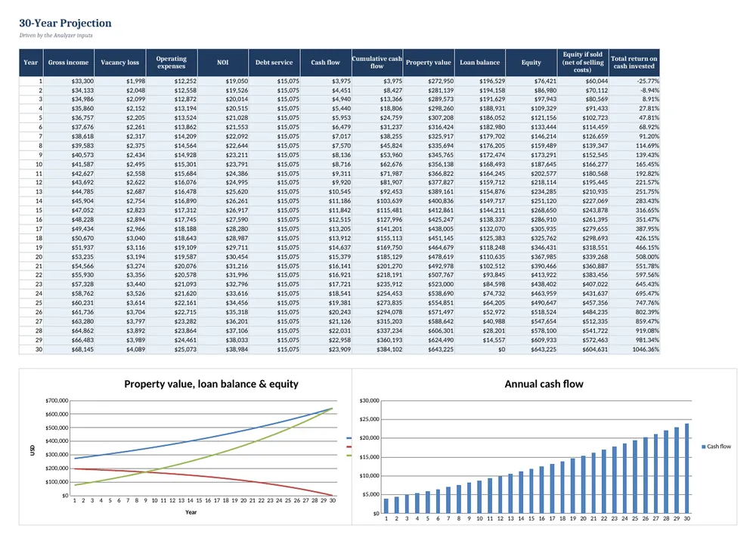The height and width of the screenshot is (544, 756).
Task: Select the $0 loan balance cell in year 30
Action: pyautogui.click(x=480, y=349)
